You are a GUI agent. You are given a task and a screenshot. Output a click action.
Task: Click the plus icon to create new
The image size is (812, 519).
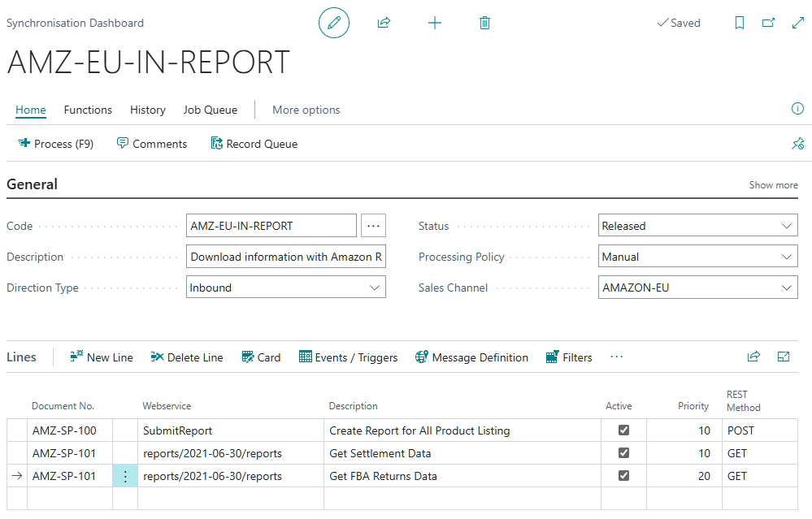tap(435, 23)
